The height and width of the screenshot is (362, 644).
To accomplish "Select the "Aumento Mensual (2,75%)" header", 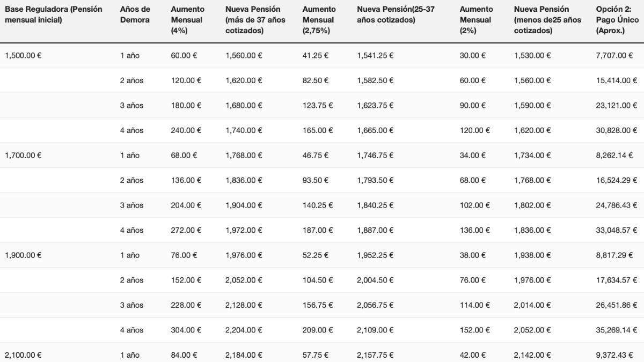I will [319, 20].
